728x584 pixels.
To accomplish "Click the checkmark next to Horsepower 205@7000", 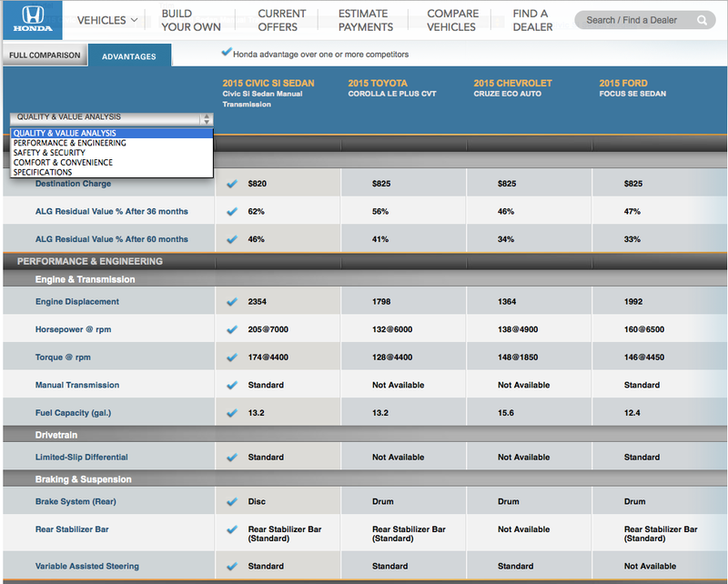I will (232, 329).
